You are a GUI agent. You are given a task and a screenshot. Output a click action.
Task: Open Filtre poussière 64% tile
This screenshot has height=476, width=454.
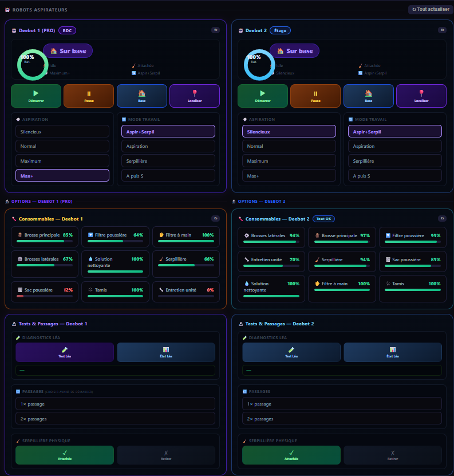click(115, 237)
